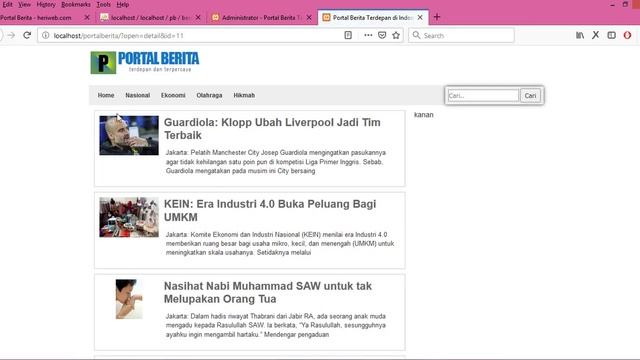
Task: Close the Administrator - Portal Berita tab
Action: (309, 18)
